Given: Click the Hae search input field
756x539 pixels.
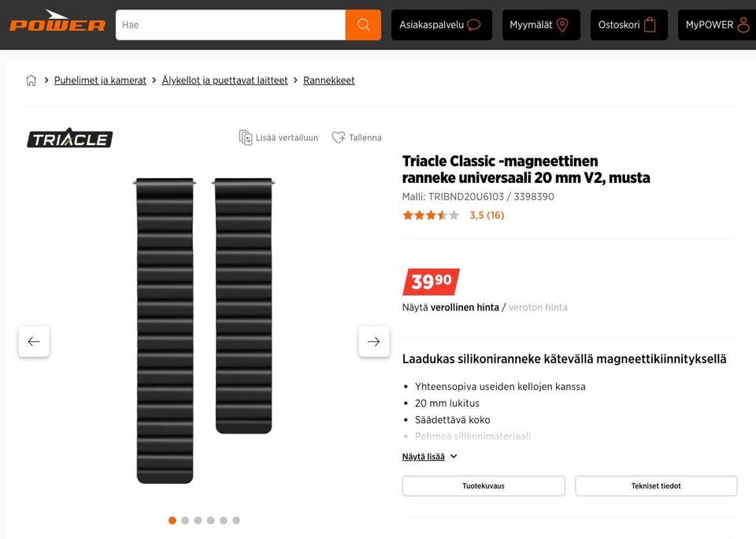Looking at the screenshot, I should click(230, 25).
